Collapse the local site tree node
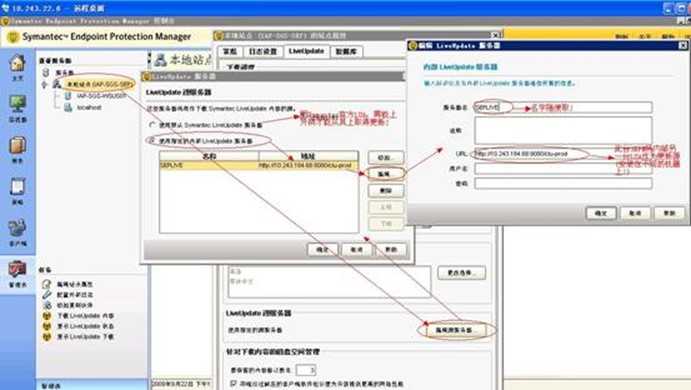Image resolution: width=691 pixels, height=390 pixels. 44,84
